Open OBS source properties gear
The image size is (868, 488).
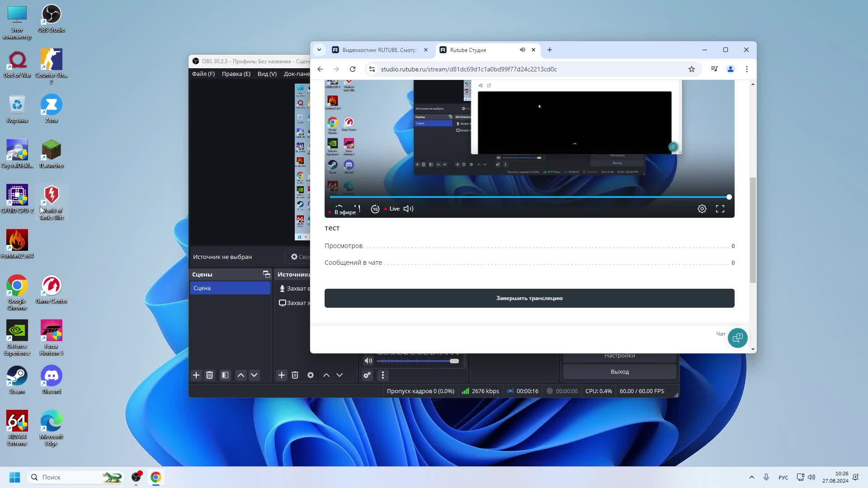[x=311, y=375]
